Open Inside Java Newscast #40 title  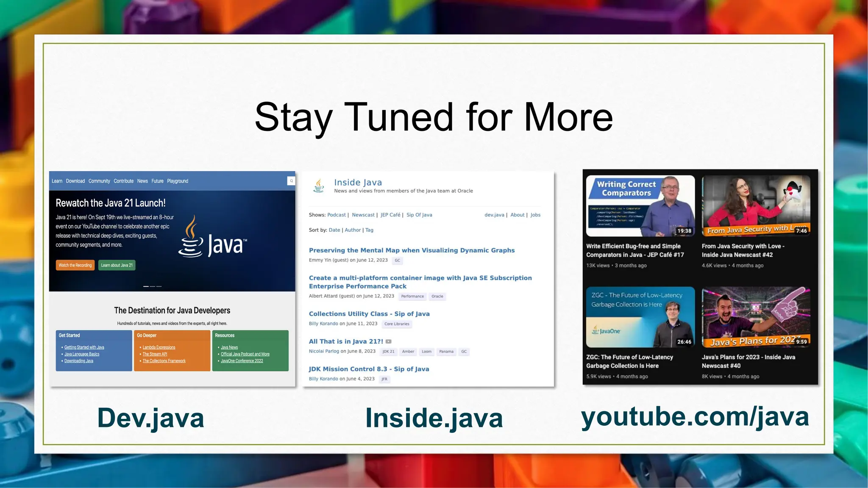[x=748, y=361]
